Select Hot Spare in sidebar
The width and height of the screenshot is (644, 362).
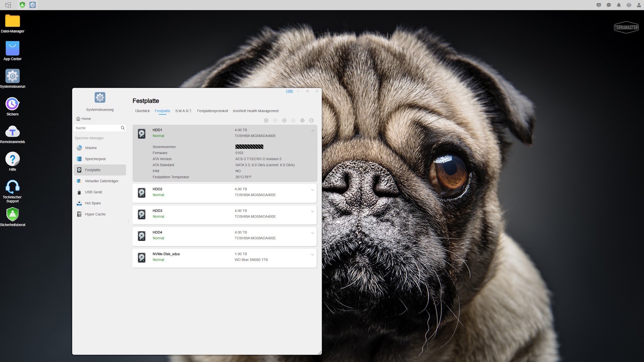(93, 203)
